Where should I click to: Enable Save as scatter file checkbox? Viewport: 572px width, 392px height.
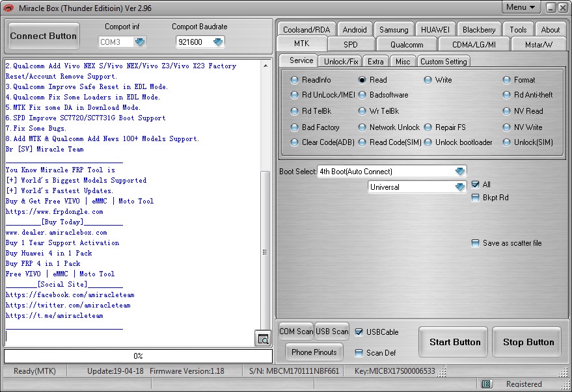(475, 243)
